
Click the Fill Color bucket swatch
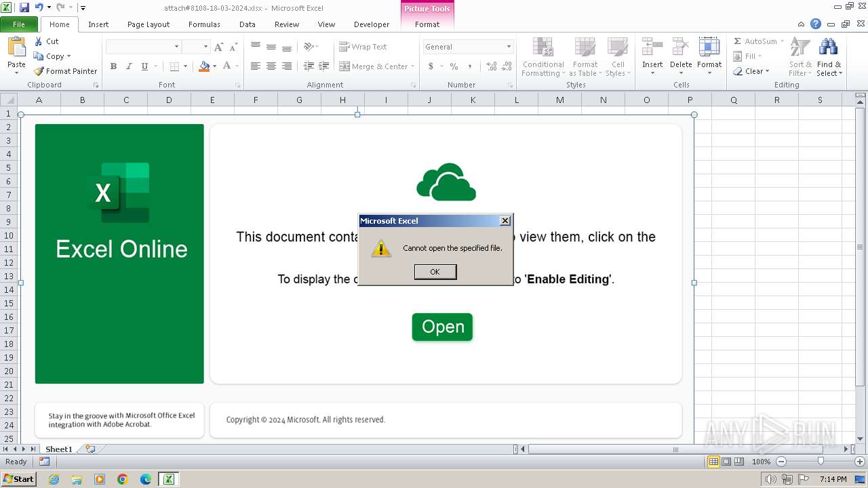pyautogui.click(x=204, y=66)
